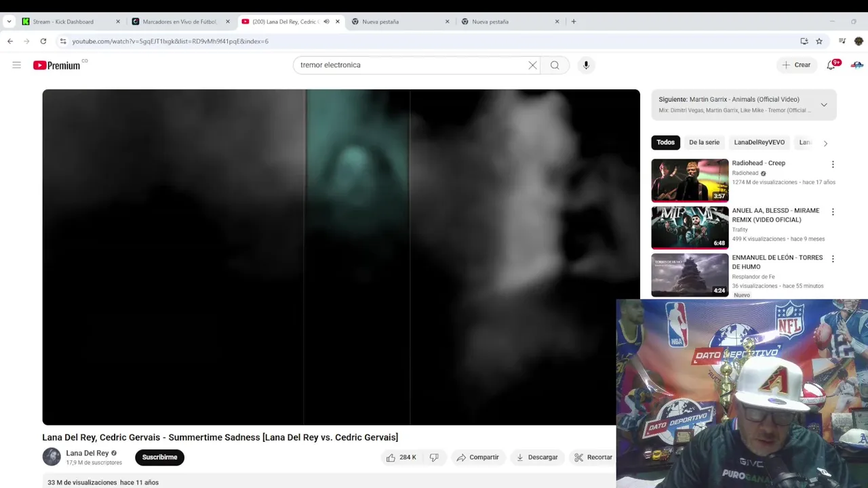Image resolution: width=868 pixels, height=488 pixels.
Task: View site information icon in address bar
Action: click(x=62, y=41)
